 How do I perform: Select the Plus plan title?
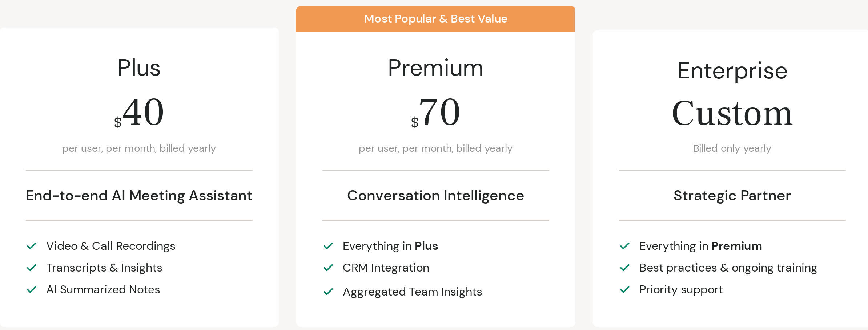139,68
